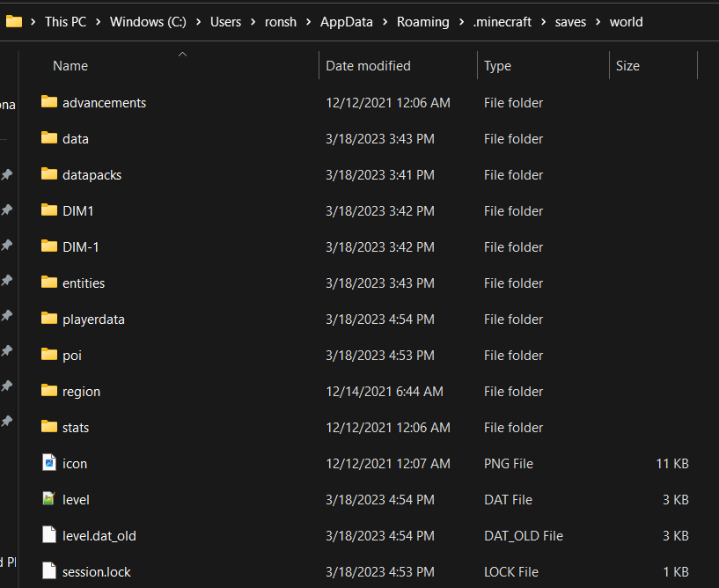The height and width of the screenshot is (588, 719).
Task: Click 12/12/2021 12:07 AM date of icon
Action: [388, 464]
